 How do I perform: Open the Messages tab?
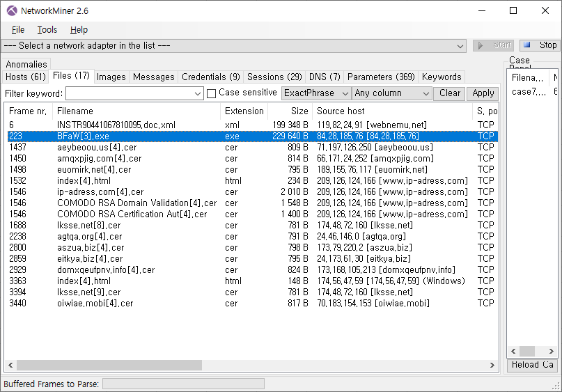coord(153,77)
